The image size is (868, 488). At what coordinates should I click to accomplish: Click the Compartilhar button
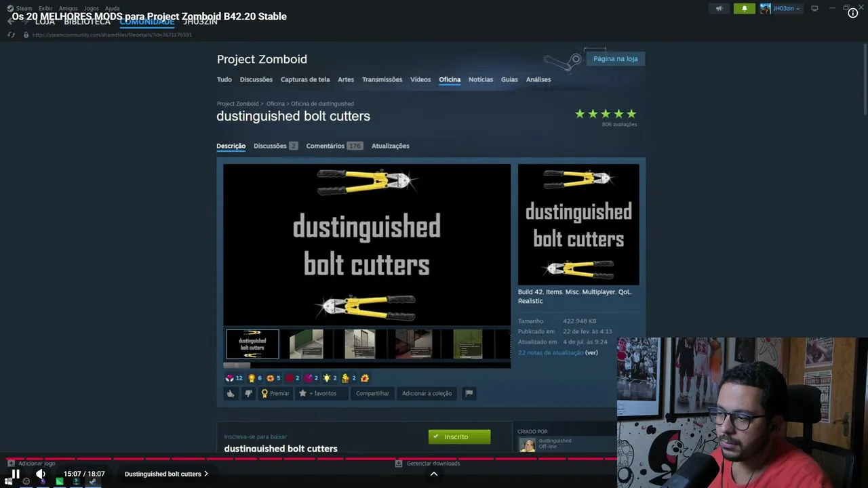pyautogui.click(x=372, y=393)
